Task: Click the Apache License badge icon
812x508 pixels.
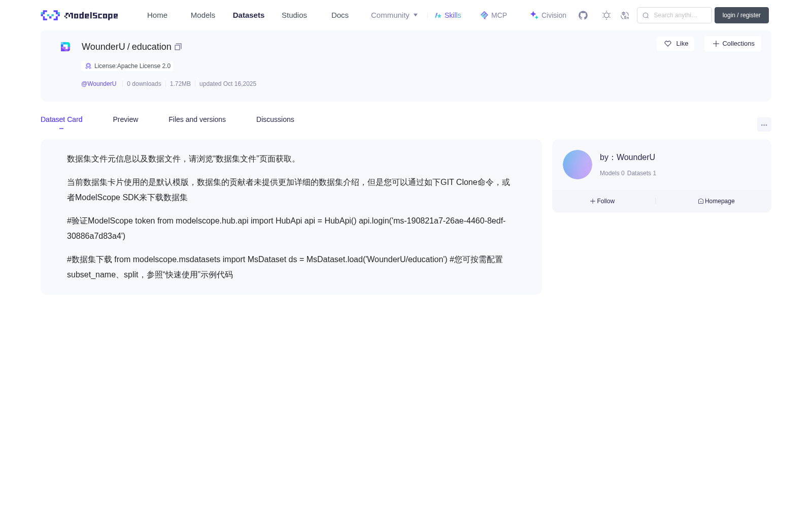Action: 88,66
